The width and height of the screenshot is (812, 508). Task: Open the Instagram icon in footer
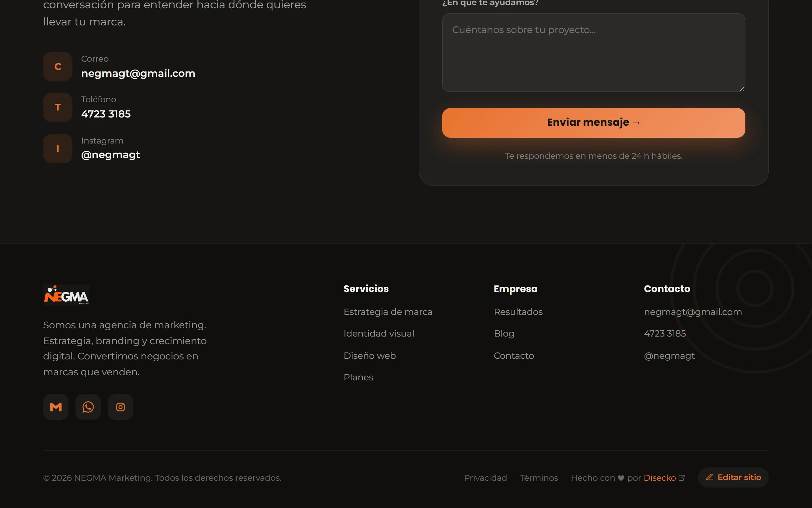pos(121,407)
